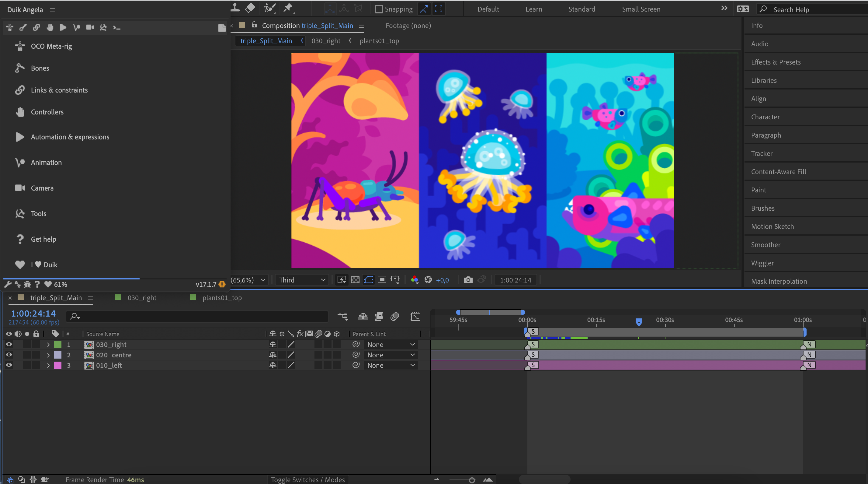
Task: Switch to the Default workspace
Action: (x=488, y=9)
